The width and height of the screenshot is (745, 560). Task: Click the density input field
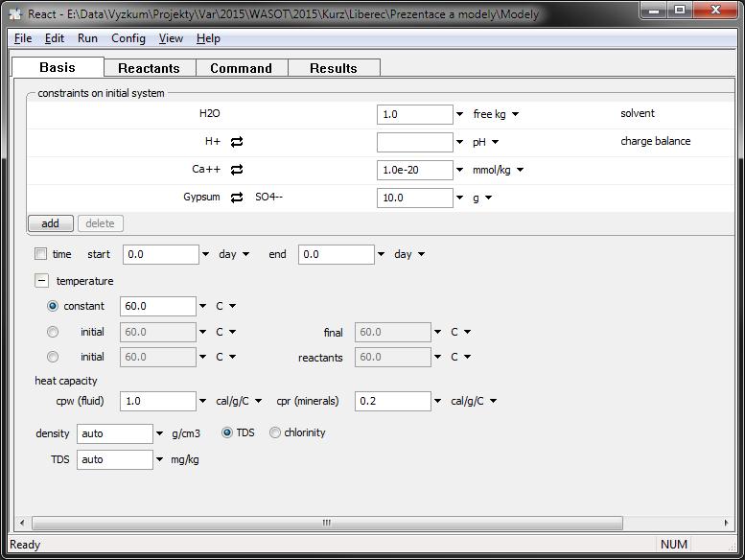(114, 433)
